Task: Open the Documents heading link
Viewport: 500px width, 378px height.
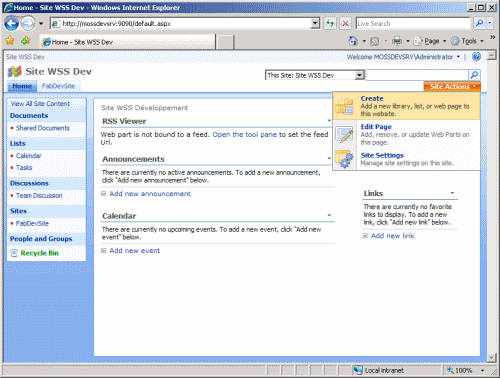Action: click(x=29, y=116)
